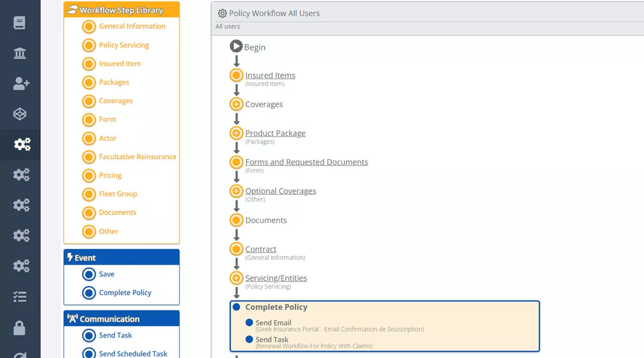Screen dimensions: 644x358
Task: Click the Save event circle icon
Action: click(x=89, y=274)
